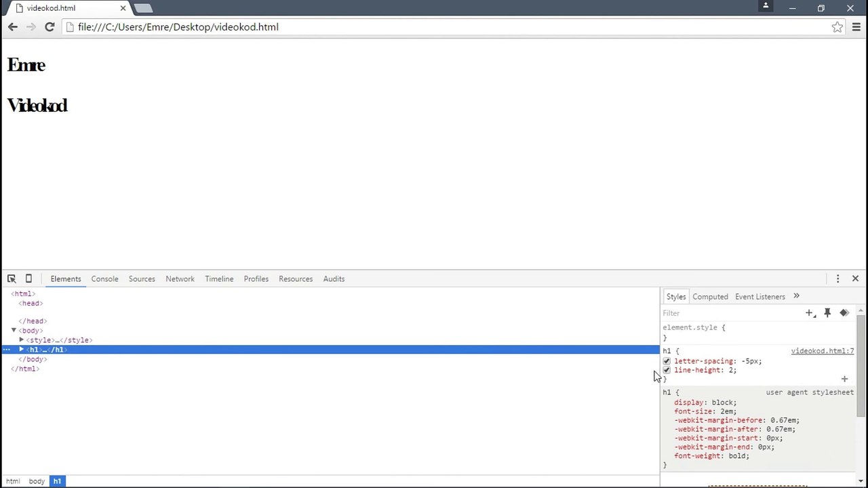The height and width of the screenshot is (488, 868).
Task: Select the Audits panel
Action: coord(334,279)
